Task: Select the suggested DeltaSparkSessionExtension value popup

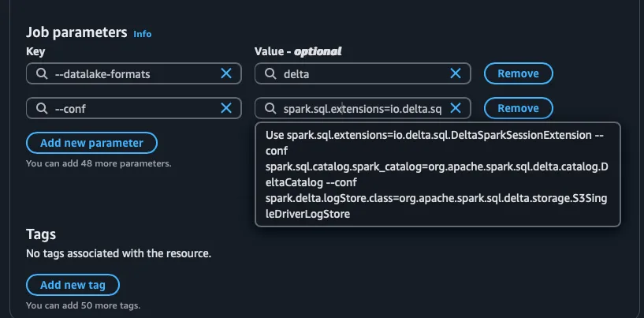Action: click(x=437, y=174)
